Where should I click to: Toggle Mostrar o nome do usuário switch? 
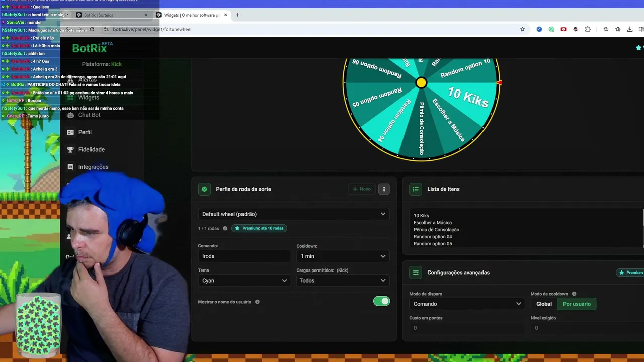click(381, 301)
